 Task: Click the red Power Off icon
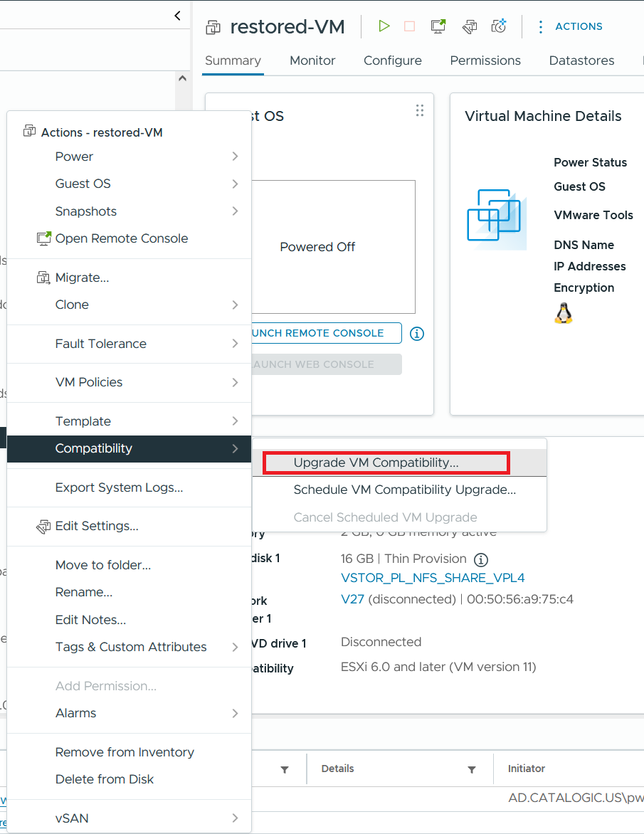(x=409, y=26)
